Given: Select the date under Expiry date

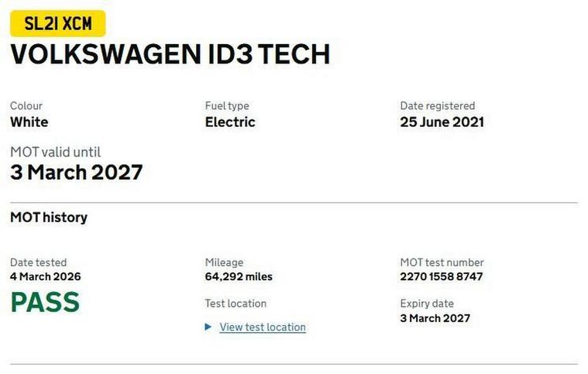Looking at the screenshot, I should tap(435, 317).
